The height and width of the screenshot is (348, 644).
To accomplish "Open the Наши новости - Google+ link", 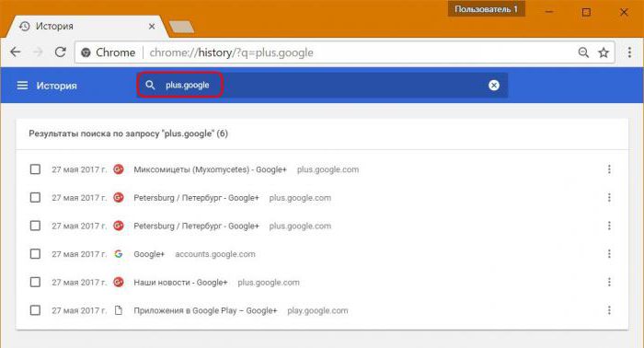I will (x=180, y=283).
